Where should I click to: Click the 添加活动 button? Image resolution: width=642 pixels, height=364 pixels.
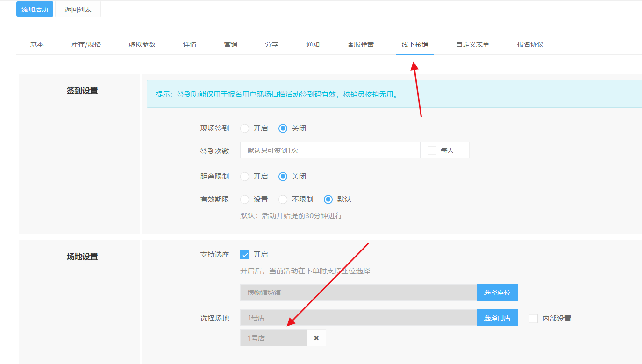coord(35,9)
